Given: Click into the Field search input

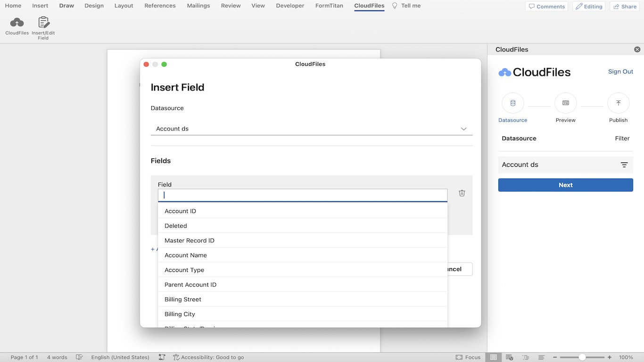Looking at the screenshot, I should [303, 195].
